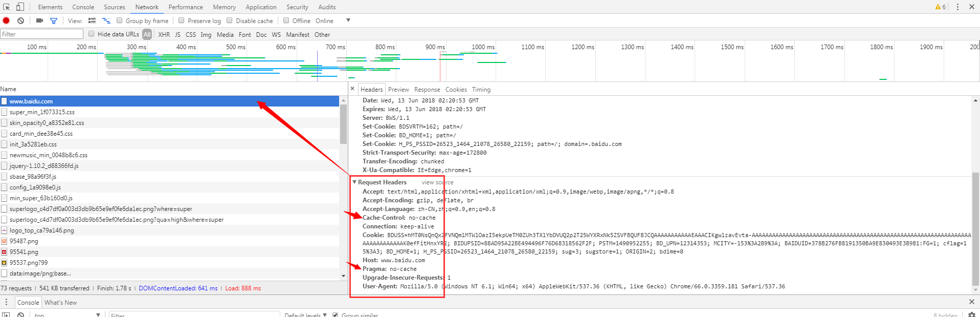Image resolution: width=980 pixels, height=317 pixels.
Task: Select the 95487.png file icon
Action: 4,241
